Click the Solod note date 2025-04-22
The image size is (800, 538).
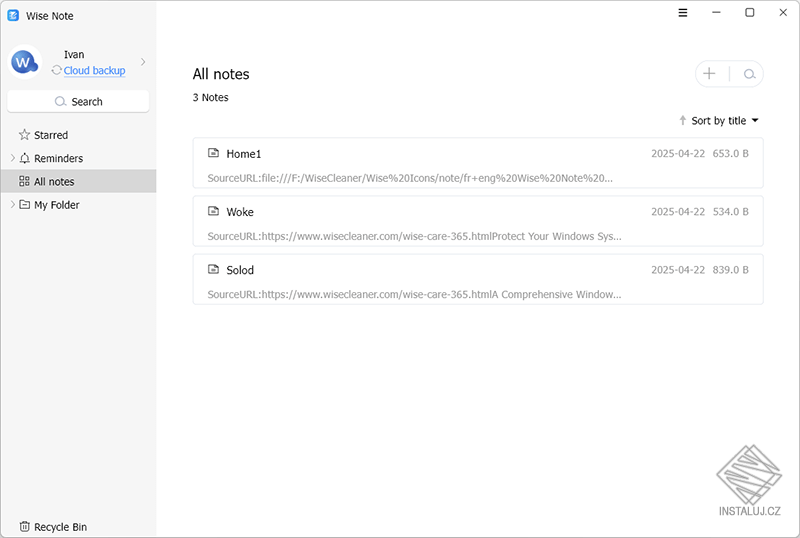pos(678,270)
